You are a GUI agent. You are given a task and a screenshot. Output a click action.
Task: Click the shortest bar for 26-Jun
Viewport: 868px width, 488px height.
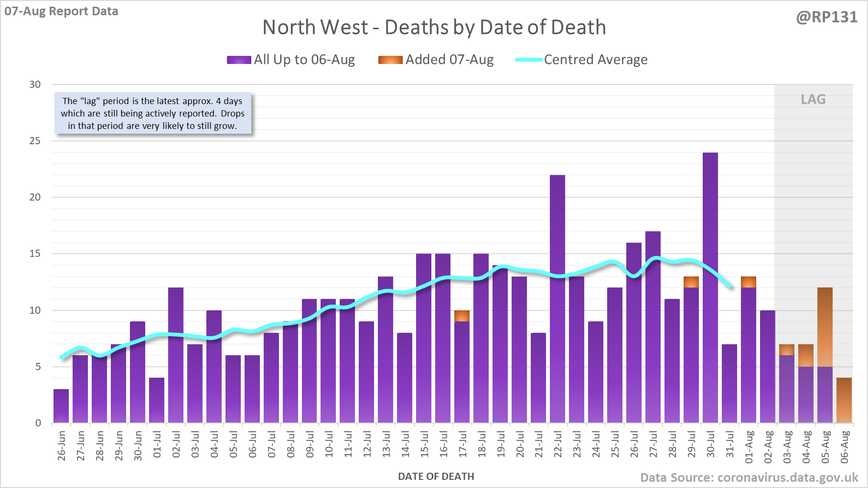tap(61, 406)
